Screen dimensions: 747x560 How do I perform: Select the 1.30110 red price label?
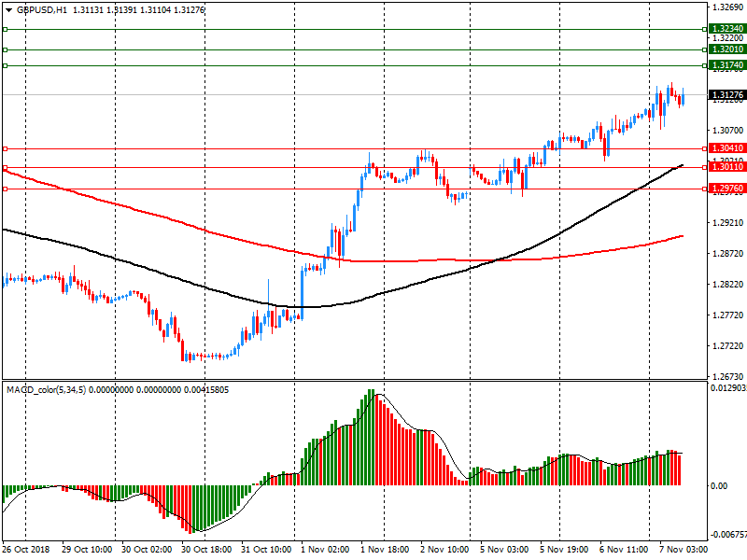pos(727,167)
